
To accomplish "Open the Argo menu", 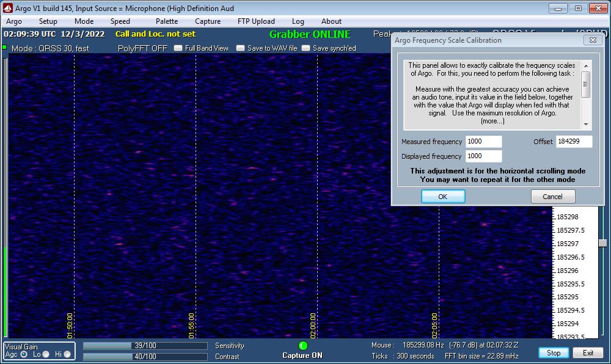I will [x=14, y=21].
